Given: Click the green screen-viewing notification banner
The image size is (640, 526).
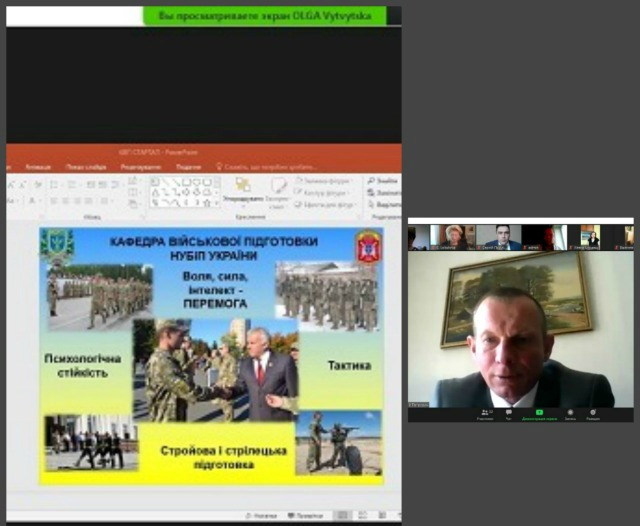Looking at the screenshot, I should point(264,16).
